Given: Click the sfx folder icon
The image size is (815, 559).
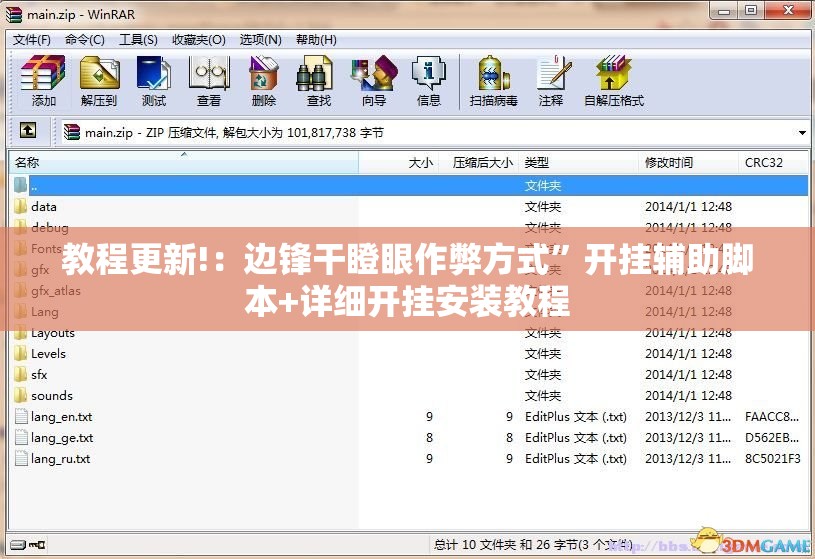Looking at the screenshot, I should coord(20,374).
